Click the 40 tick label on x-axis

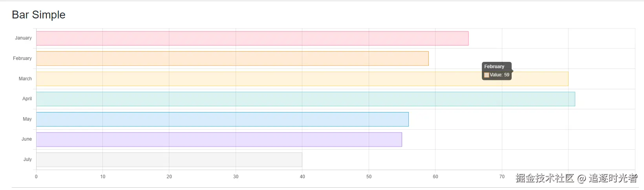point(302,177)
